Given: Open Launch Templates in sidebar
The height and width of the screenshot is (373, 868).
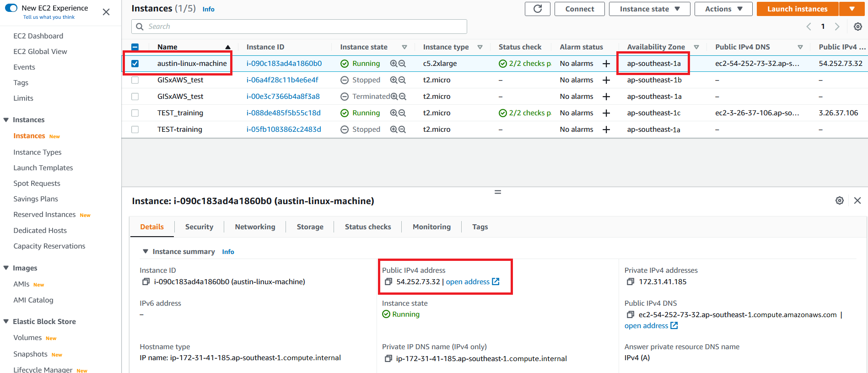Looking at the screenshot, I should tap(43, 168).
